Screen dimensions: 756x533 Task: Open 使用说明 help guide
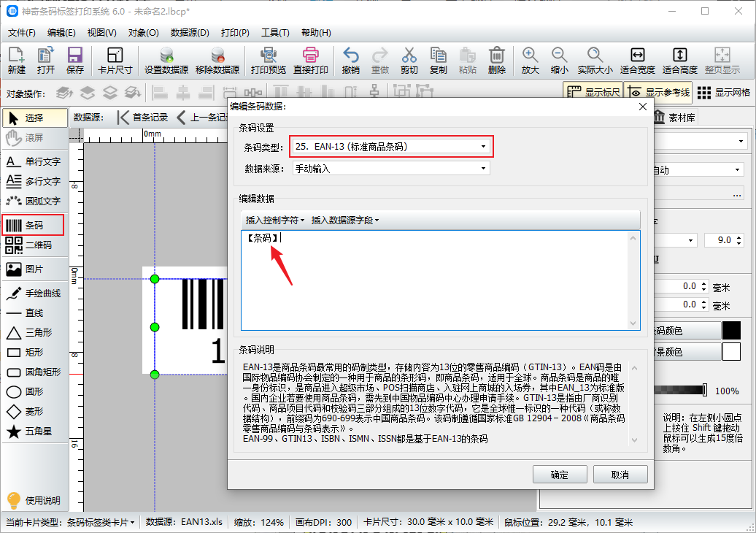point(34,500)
